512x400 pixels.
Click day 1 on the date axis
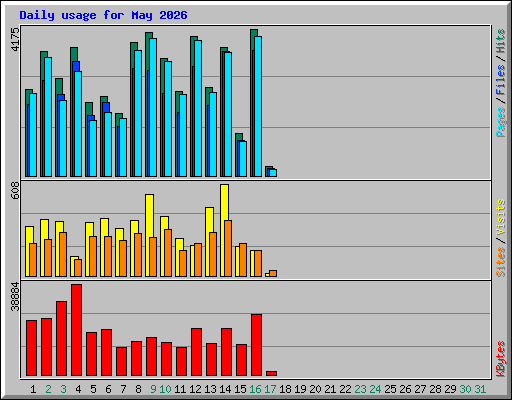(x=33, y=389)
